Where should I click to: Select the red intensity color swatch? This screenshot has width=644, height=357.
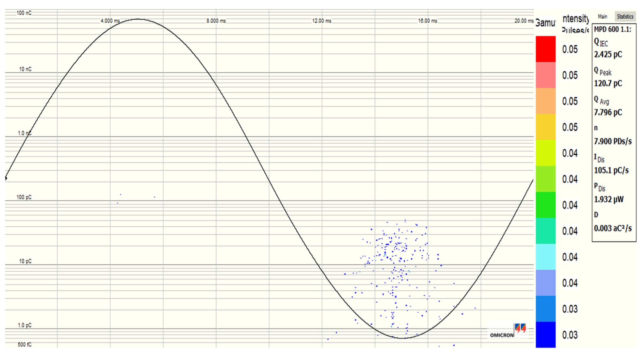[x=546, y=49]
